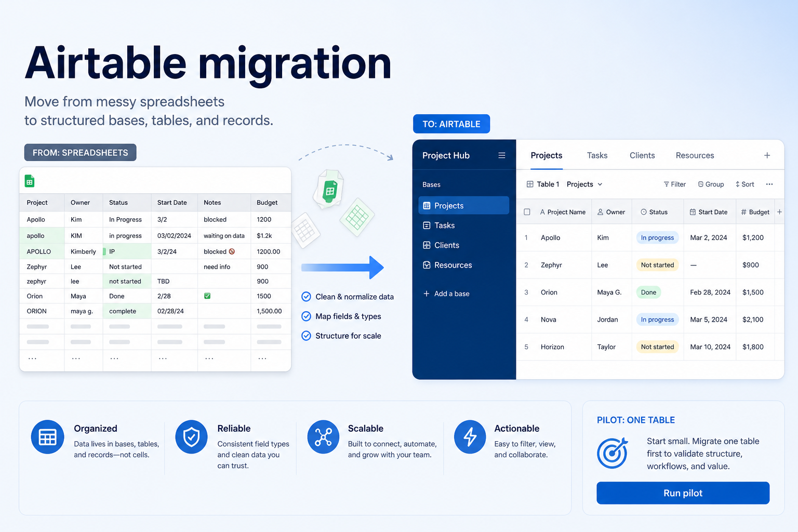Switch to the Resources tab
The image size is (798, 532).
coord(695,155)
